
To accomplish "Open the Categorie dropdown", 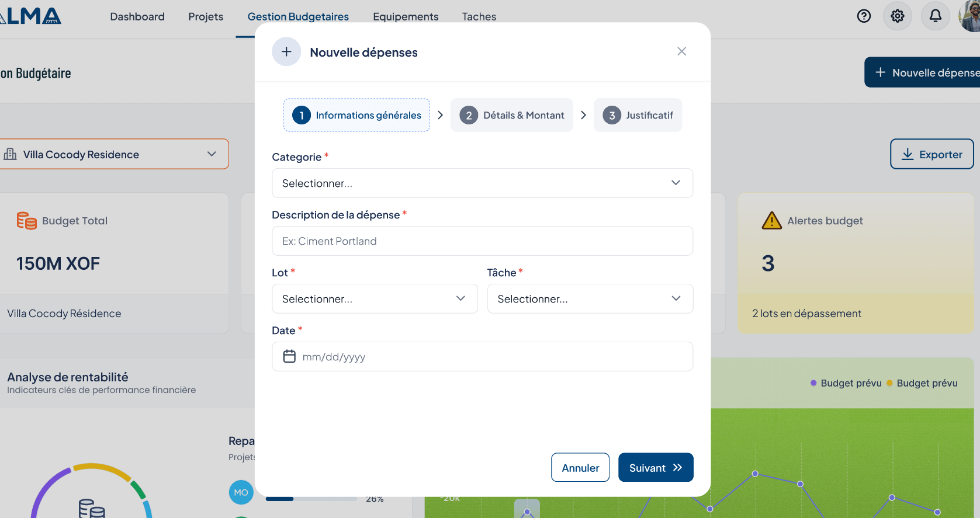I will [482, 183].
